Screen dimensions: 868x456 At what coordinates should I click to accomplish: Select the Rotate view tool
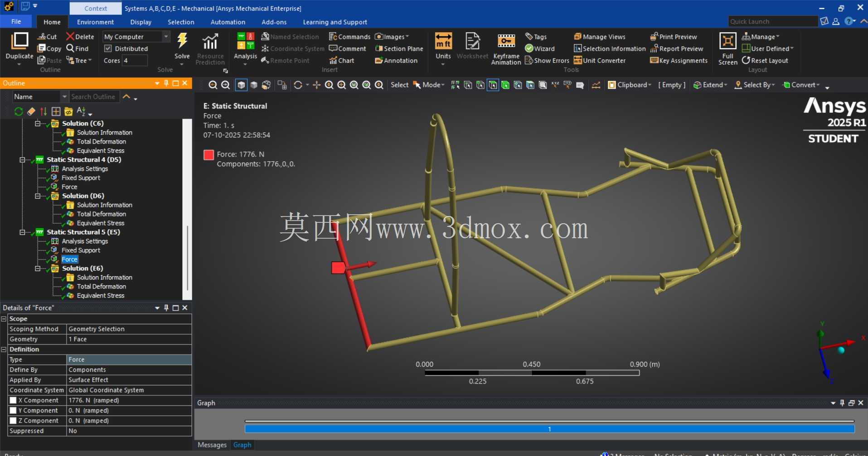pyautogui.click(x=298, y=85)
